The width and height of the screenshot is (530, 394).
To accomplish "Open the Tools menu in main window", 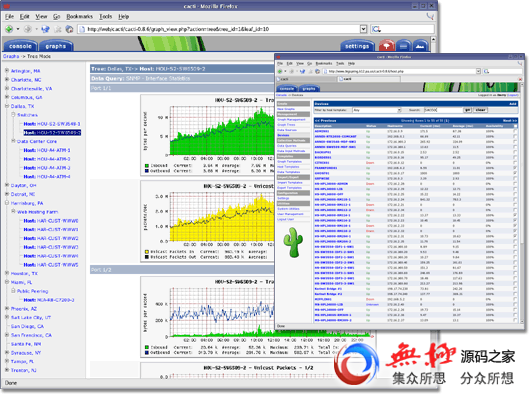I will 105,16.
